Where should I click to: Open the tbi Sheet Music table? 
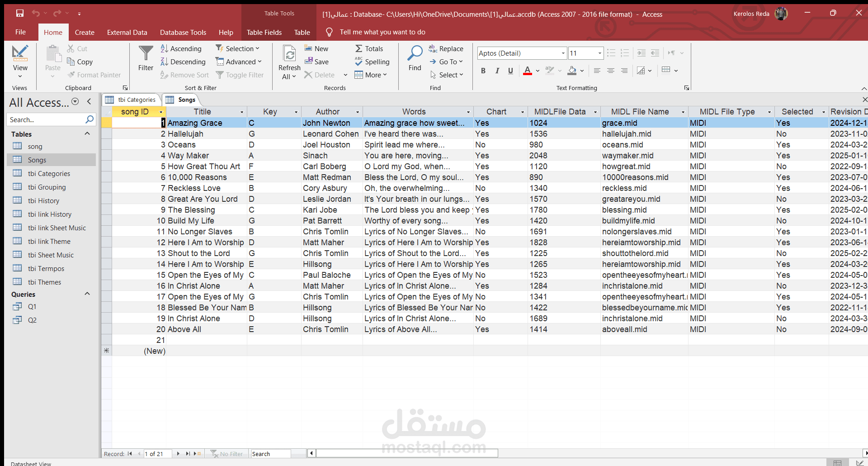(51, 255)
